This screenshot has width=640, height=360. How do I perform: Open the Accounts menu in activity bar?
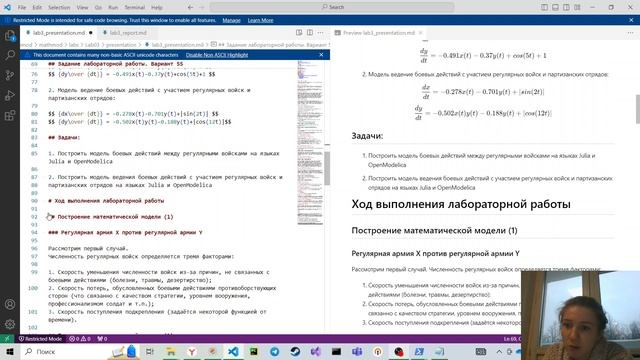(10, 304)
